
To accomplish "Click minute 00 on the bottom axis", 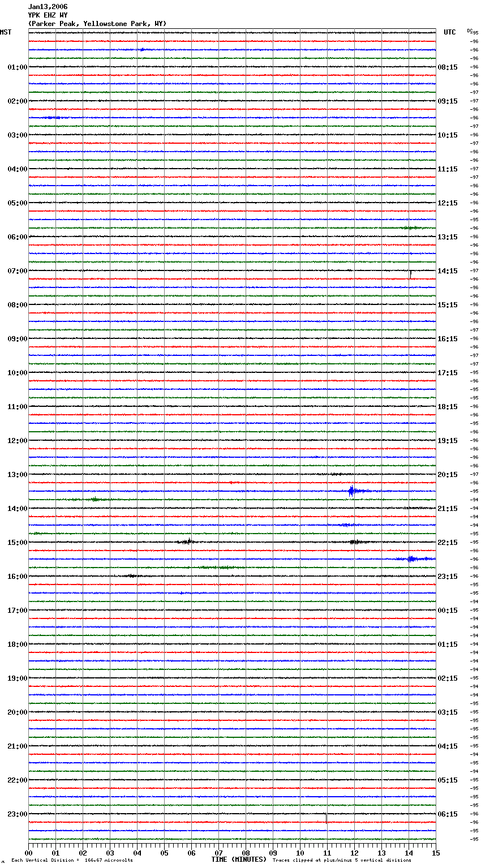I will [x=28, y=853].
